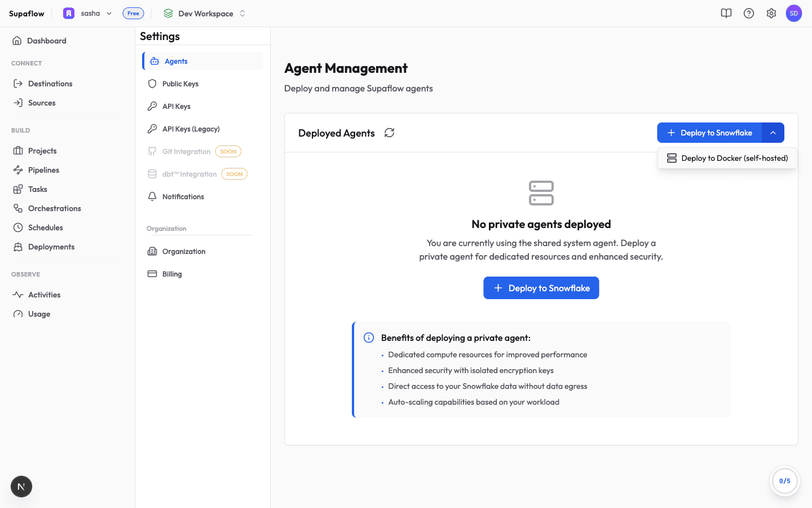The width and height of the screenshot is (812, 508).
Task: Open settings gear icon in header
Action: point(771,13)
